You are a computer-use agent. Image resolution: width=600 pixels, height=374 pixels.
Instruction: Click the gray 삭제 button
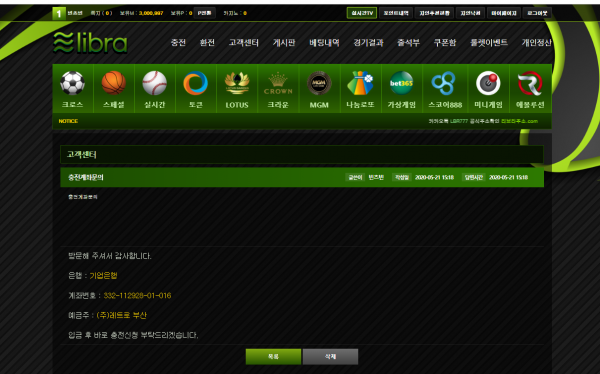coord(330,356)
